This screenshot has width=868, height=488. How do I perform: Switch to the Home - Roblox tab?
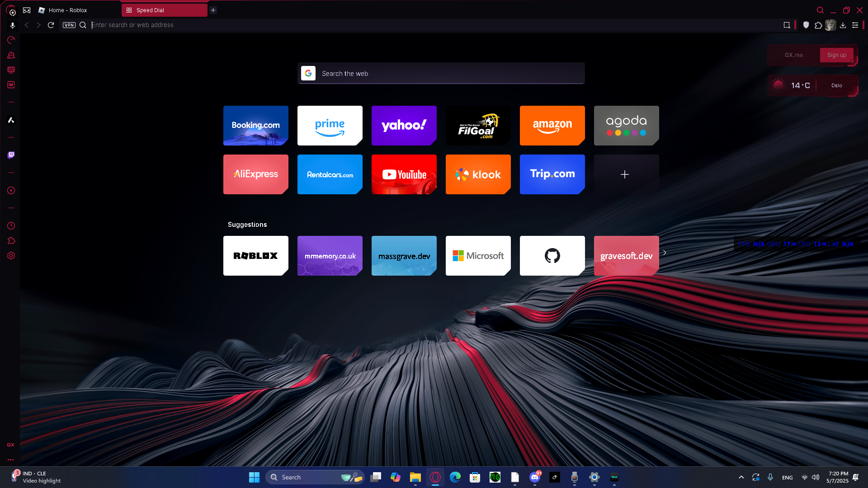(68, 10)
